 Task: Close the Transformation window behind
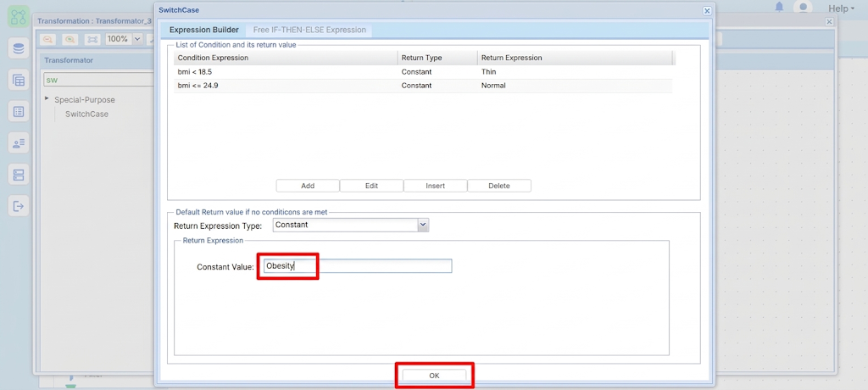pyautogui.click(x=829, y=21)
